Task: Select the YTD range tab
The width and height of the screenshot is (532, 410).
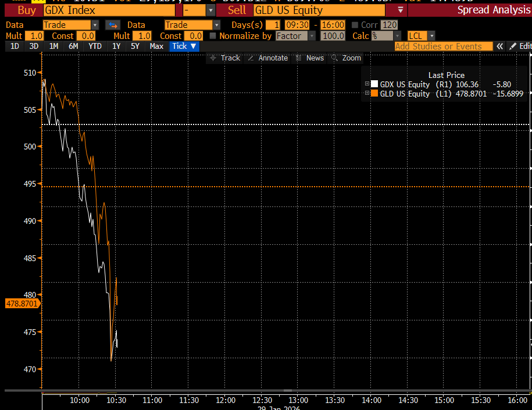Action: tap(95, 46)
